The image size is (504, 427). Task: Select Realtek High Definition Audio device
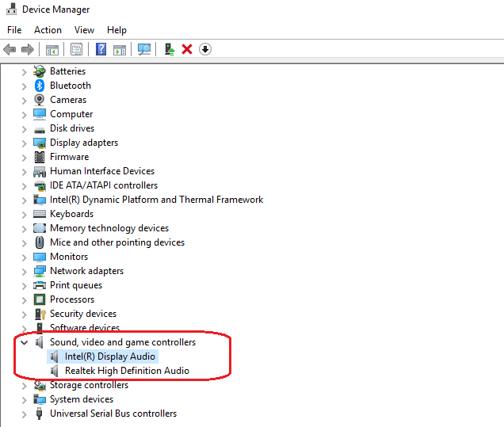pos(127,371)
